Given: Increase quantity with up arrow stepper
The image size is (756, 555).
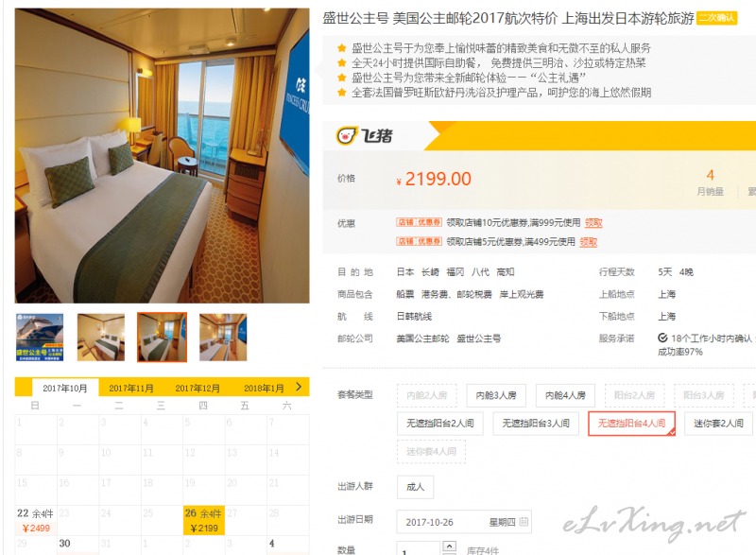Looking at the screenshot, I should (449, 546).
